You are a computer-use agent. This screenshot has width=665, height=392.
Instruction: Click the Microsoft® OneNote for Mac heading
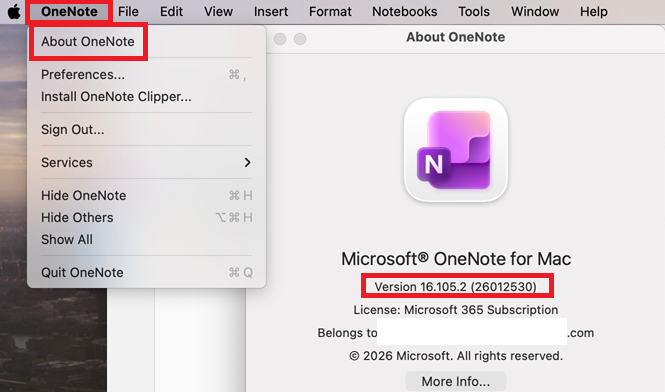pos(456,259)
